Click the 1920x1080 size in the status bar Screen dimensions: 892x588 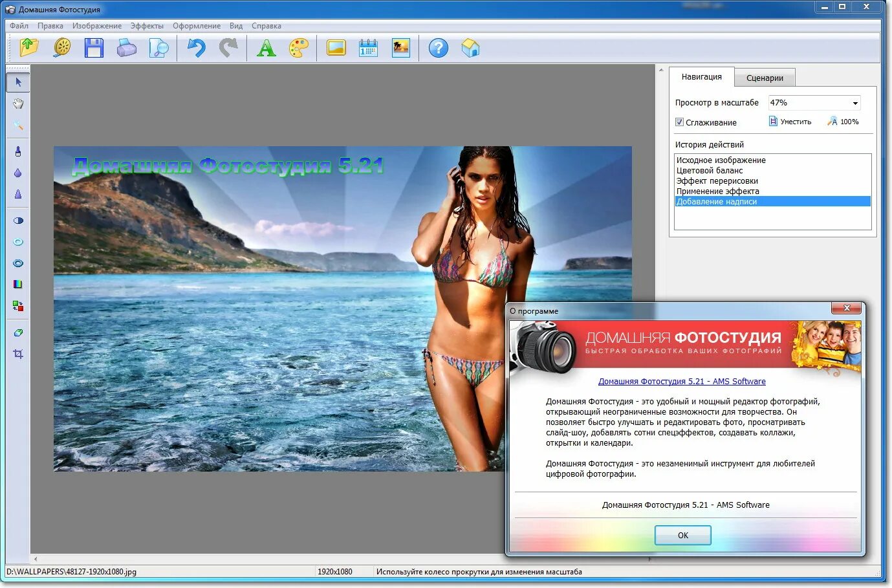coord(335,572)
